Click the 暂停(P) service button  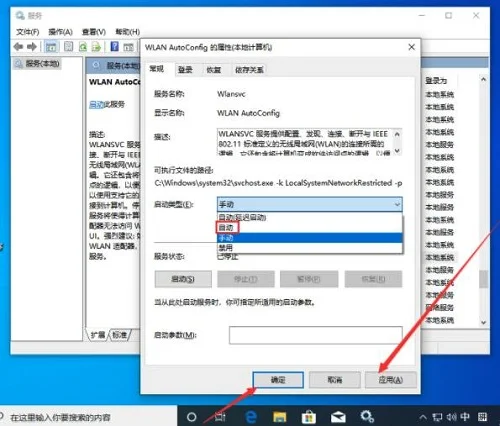coord(309,279)
